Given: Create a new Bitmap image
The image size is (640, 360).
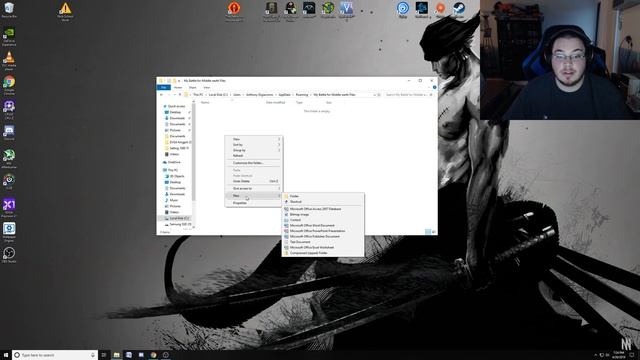Looking at the screenshot, I should pos(323,214).
